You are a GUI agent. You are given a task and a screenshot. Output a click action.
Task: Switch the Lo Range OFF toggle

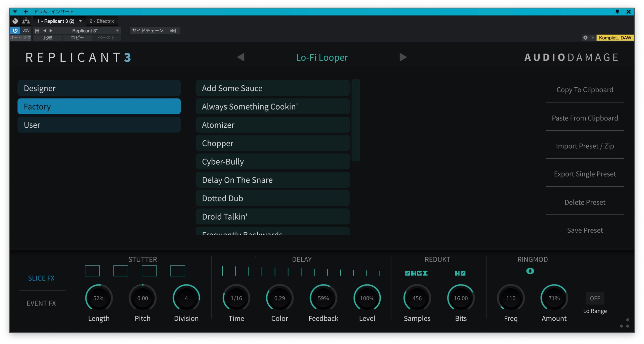595,298
